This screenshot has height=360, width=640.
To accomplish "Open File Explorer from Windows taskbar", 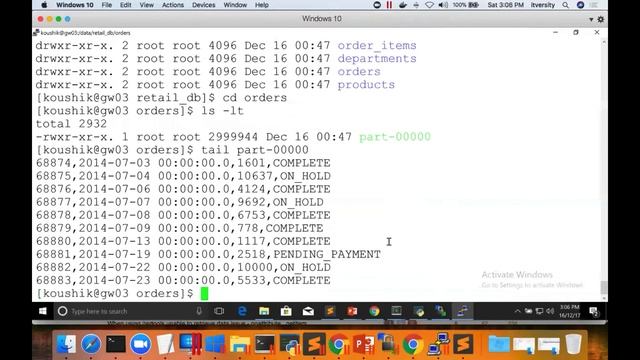I will [x=264, y=311].
